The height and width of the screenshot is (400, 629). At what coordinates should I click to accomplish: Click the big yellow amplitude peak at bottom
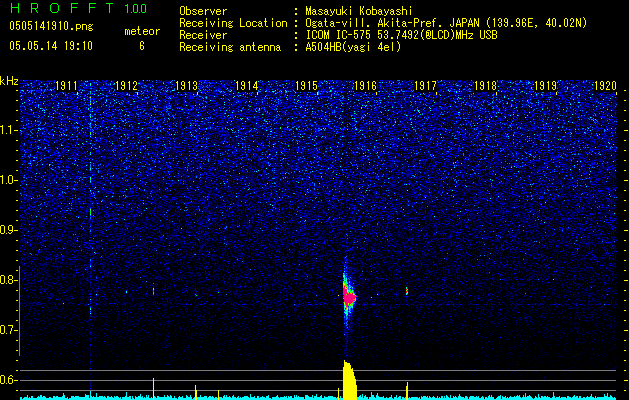click(349, 380)
